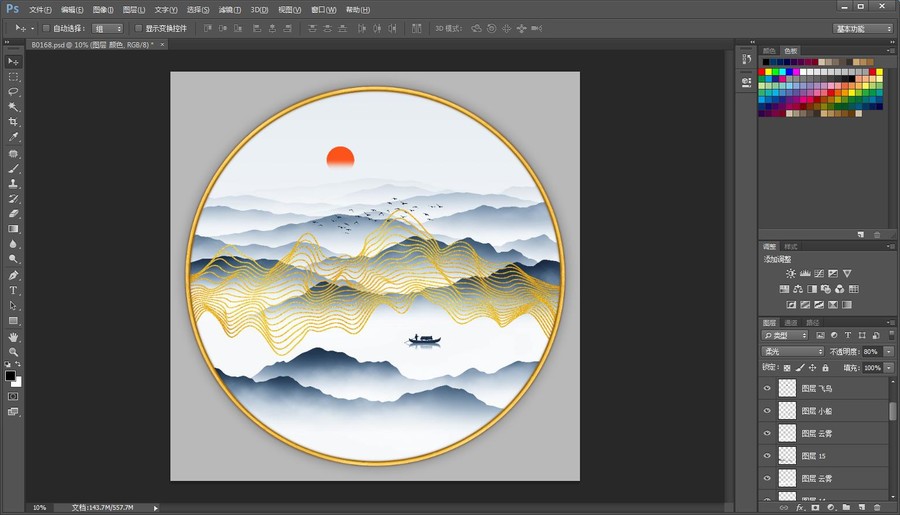The width and height of the screenshot is (900, 515).
Task: Select the Dodge tool
Action: coord(13,259)
